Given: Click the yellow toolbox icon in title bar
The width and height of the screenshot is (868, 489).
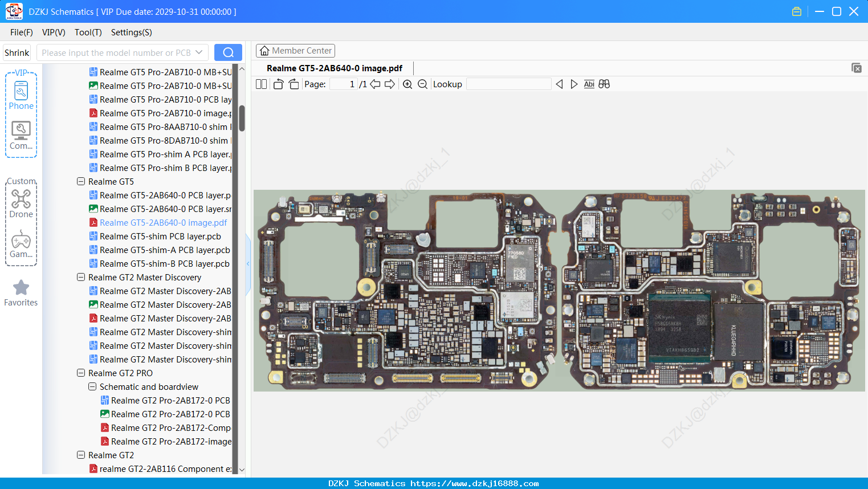Looking at the screenshot, I should [x=797, y=11].
